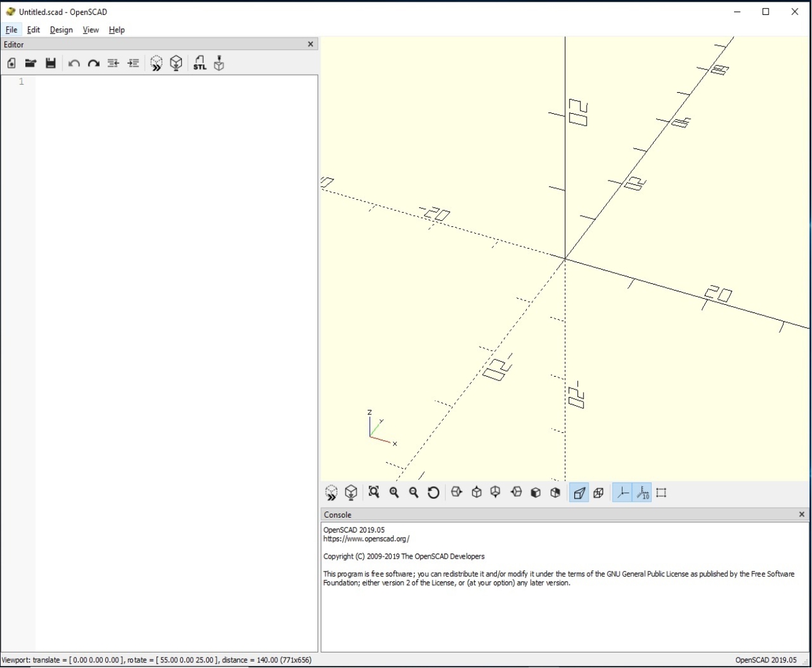Switch to the Top view

tap(477, 492)
